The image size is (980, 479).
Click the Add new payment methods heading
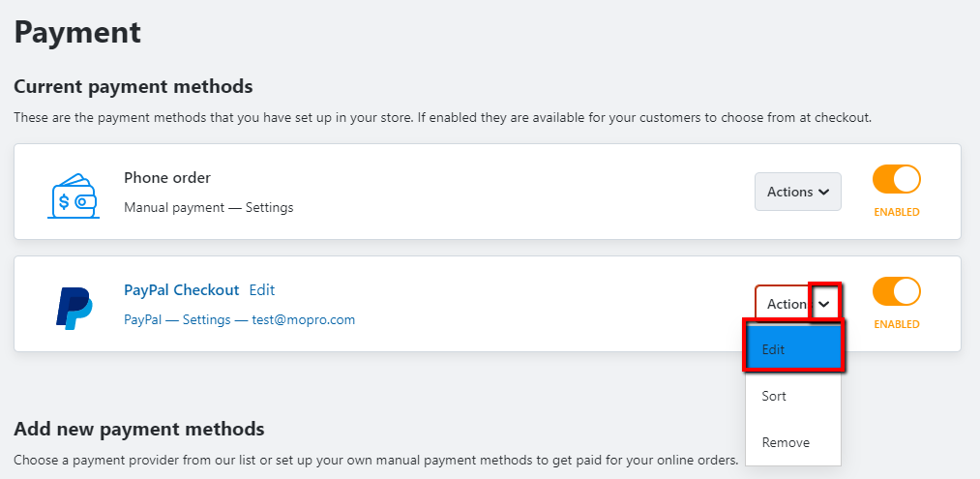click(x=138, y=429)
